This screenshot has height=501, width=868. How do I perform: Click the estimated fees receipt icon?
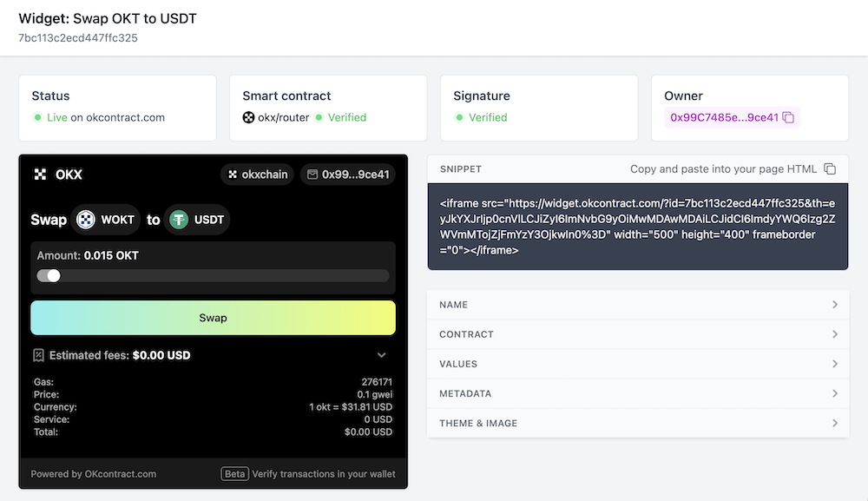(38, 355)
